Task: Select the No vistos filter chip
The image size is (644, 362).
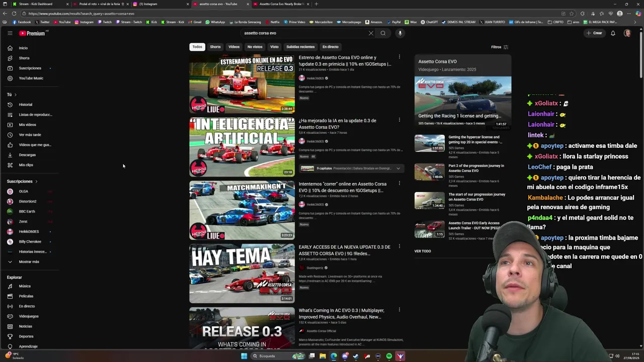Action: 255,47
